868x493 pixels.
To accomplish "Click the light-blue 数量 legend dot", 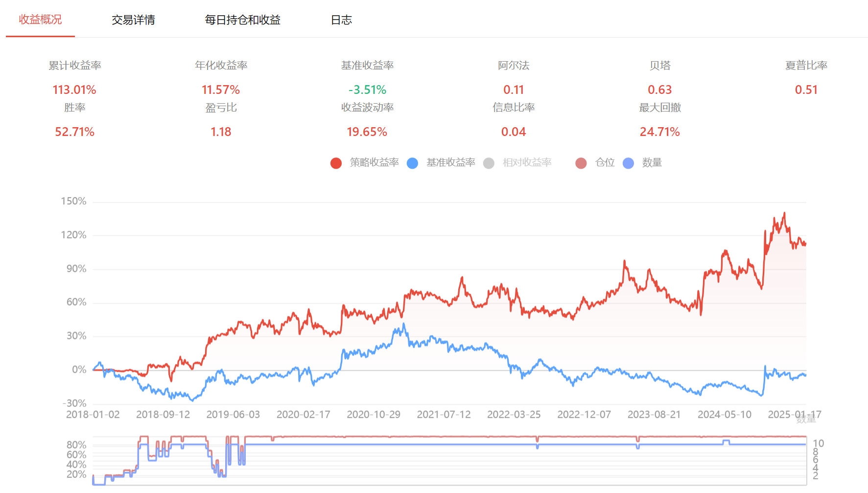I will (x=628, y=163).
